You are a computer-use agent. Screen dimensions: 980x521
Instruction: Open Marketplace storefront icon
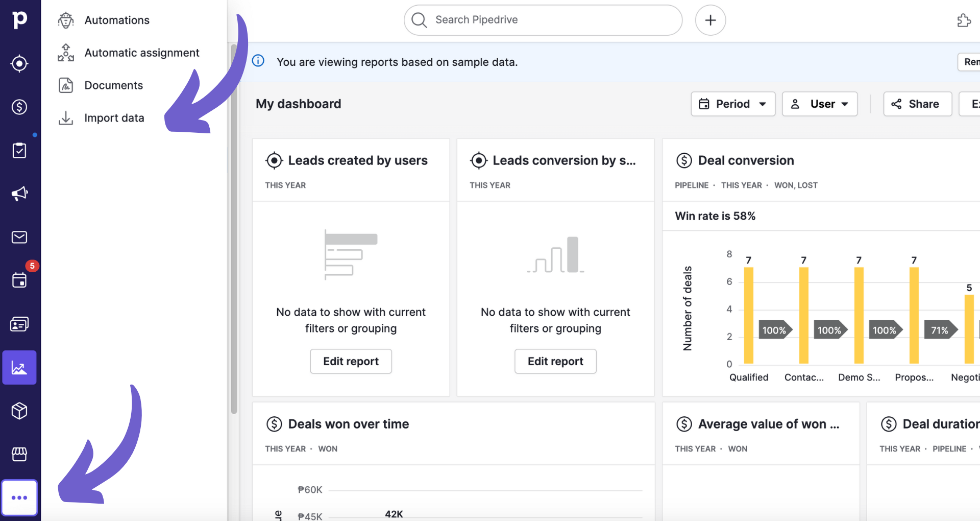pyautogui.click(x=19, y=454)
